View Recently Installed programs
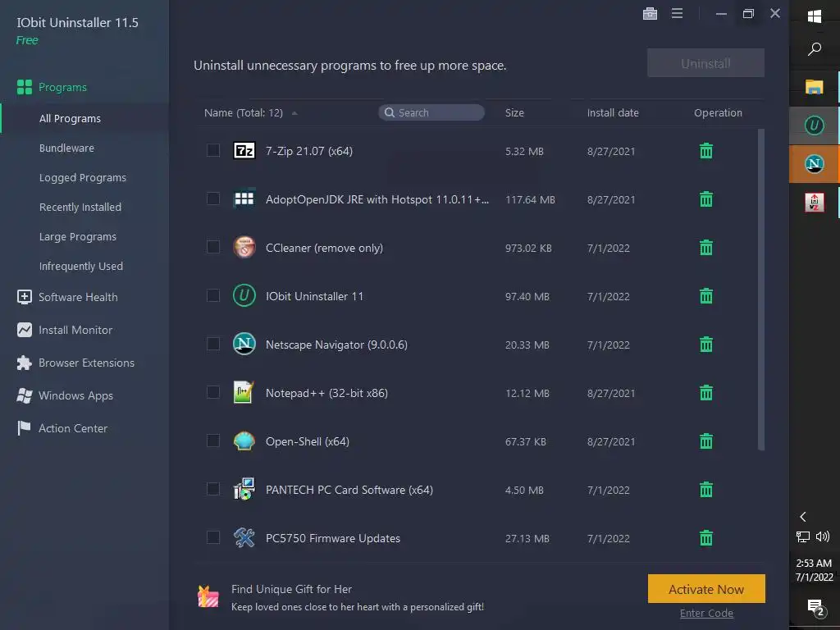Viewport: 840px width, 630px height. (x=80, y=207)
